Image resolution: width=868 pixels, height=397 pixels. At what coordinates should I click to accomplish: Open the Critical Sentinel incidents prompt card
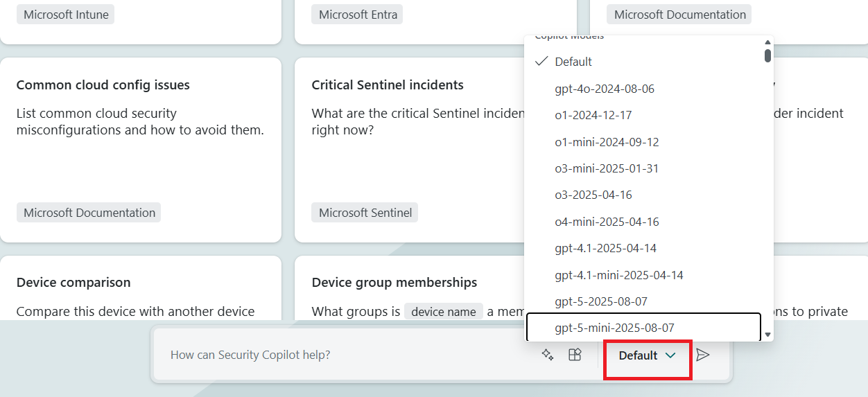coord(409,150)
